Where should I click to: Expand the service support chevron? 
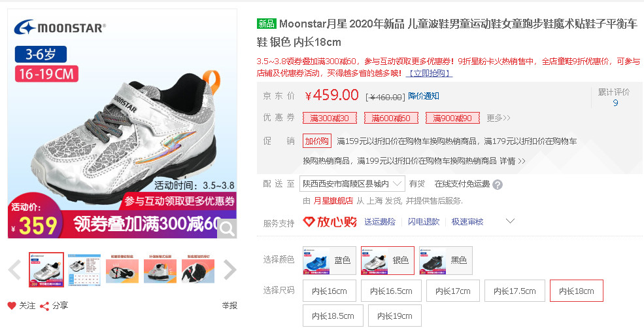coord(510,221)
